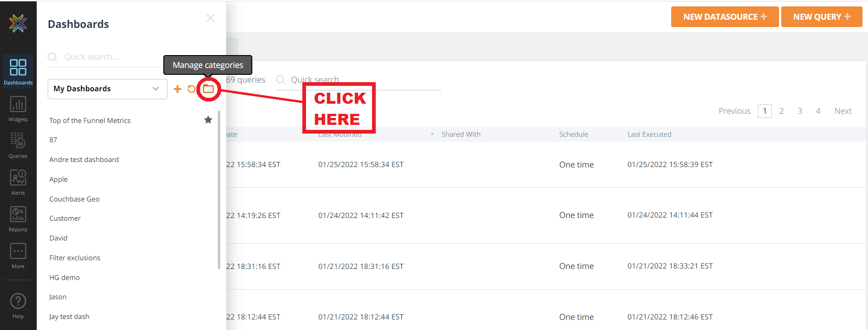Open the Help icon
868x330 pixels.
coord(18,306)
